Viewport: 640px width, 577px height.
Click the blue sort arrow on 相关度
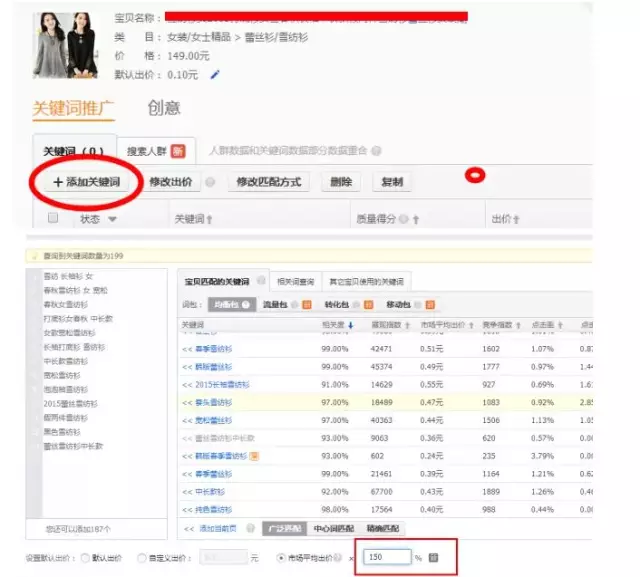[350, 325]
